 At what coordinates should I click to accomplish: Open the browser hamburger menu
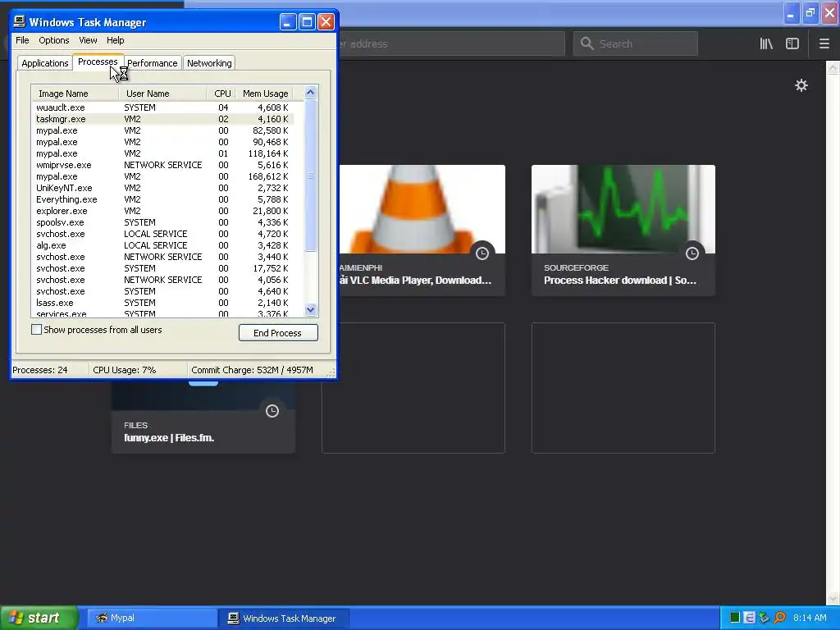(x=824, y=44)
